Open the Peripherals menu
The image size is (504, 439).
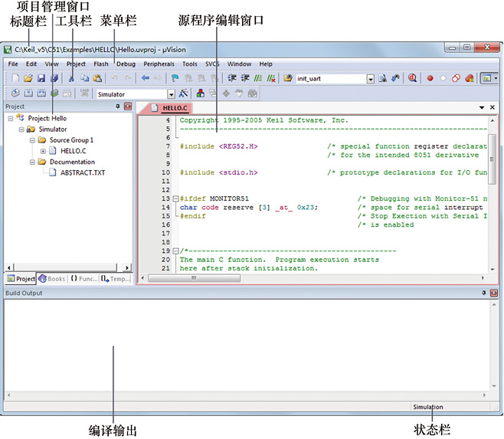(x=158, y=64)
